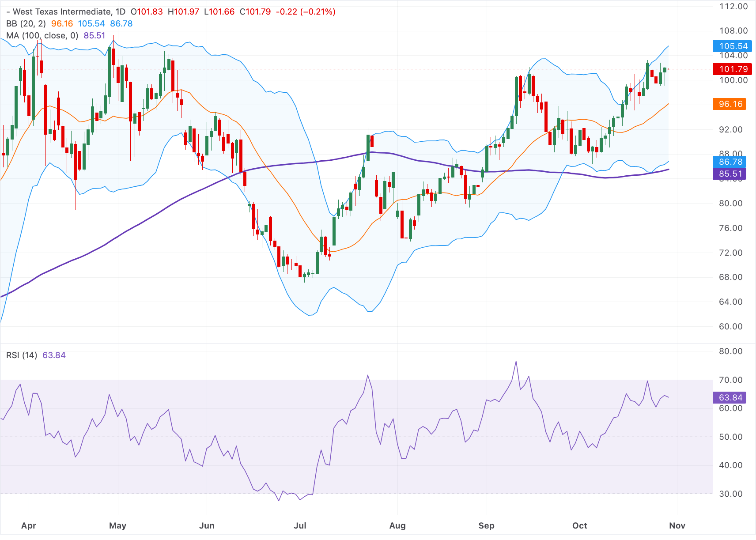Viewport: 756px width, 540px height.
Task: Click the 92.00 price axis tick
Action: tap(730, 130)
